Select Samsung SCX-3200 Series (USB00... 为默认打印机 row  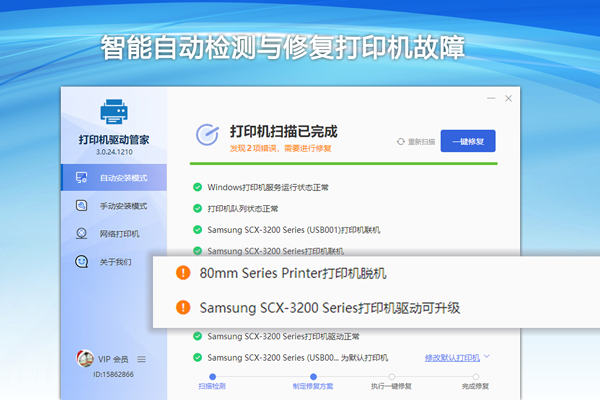290,358
